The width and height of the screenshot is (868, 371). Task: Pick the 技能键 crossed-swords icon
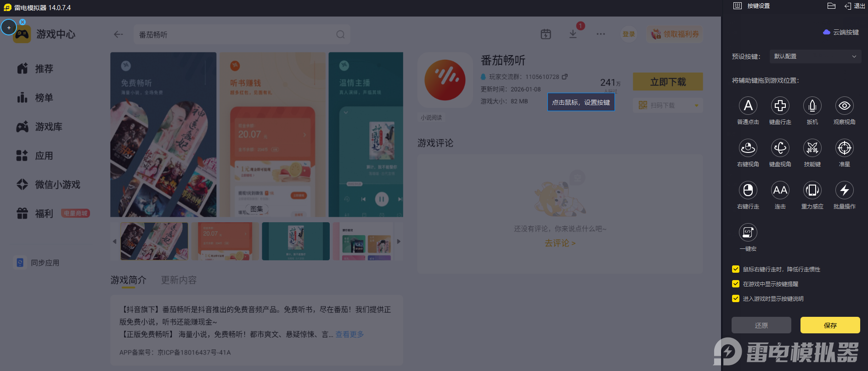812,148
